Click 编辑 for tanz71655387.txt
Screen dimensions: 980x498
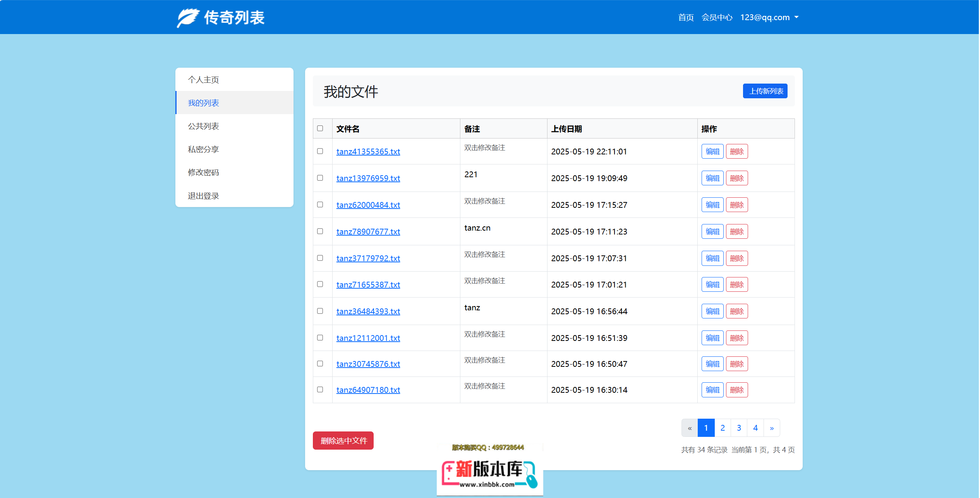(x=712, y=285)
